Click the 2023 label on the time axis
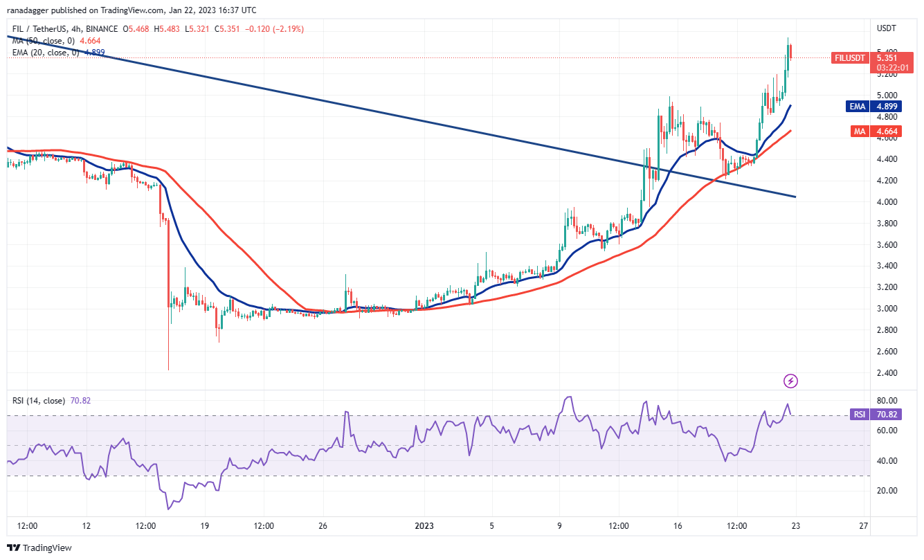Image resolution: width=924 pixels, height=560 pixels. tap(424, 525)
